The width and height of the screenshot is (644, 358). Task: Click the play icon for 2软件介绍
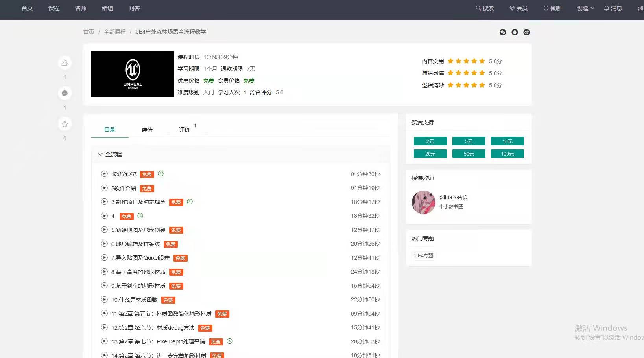(x=104, y=188)
